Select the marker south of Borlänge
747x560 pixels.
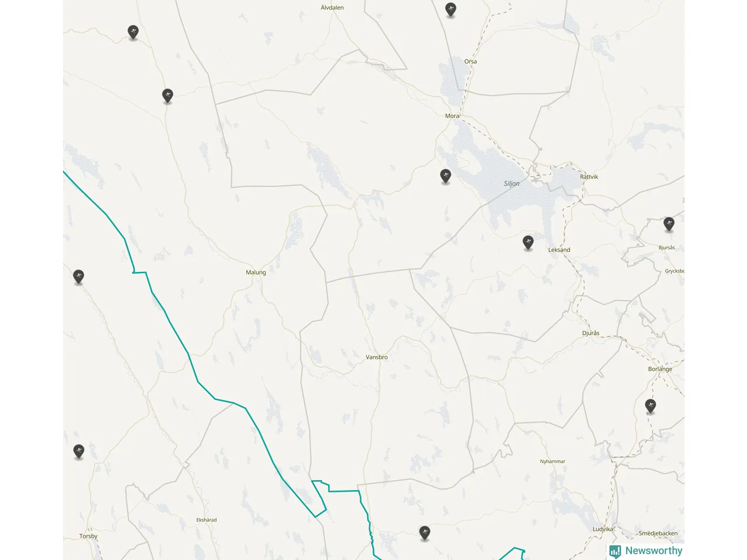(651, 405)
